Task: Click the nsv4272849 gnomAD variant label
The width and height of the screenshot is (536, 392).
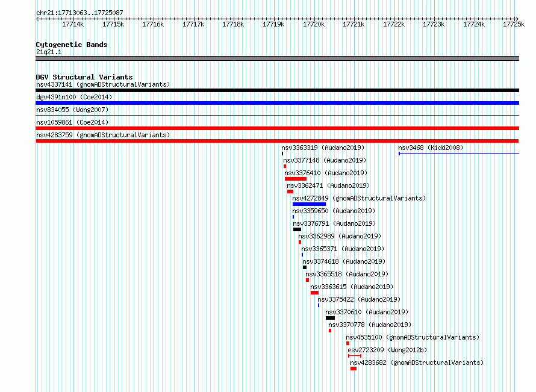Action: [x=359, y=198]
